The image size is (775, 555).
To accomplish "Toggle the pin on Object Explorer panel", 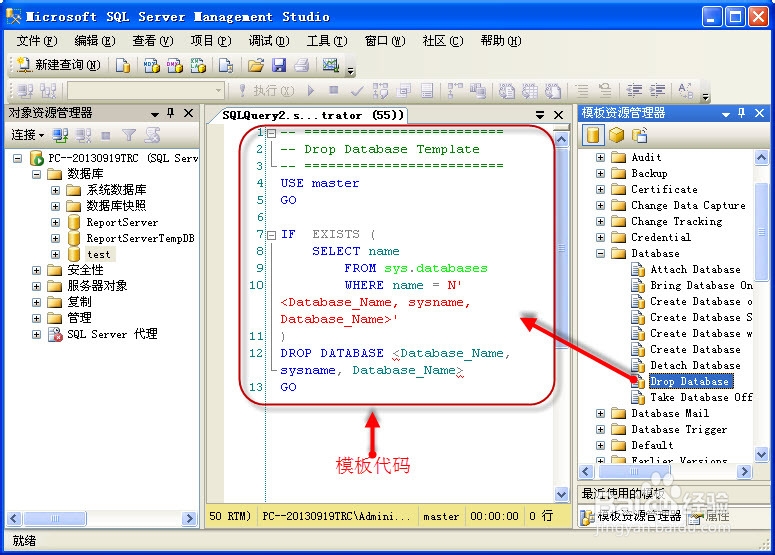I will [171, 113].
